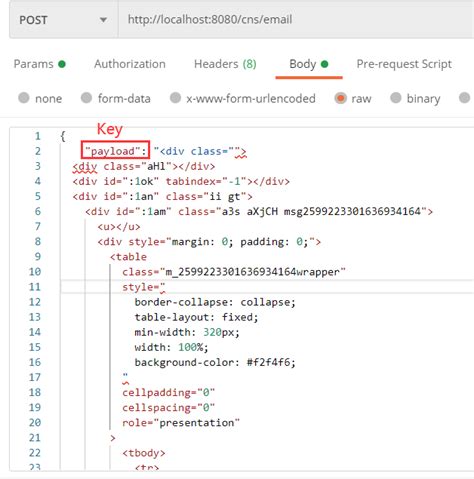The width and height of the screenshot is (474, 479).
Task: Select the form-data radio button
Action: (86, 98)
